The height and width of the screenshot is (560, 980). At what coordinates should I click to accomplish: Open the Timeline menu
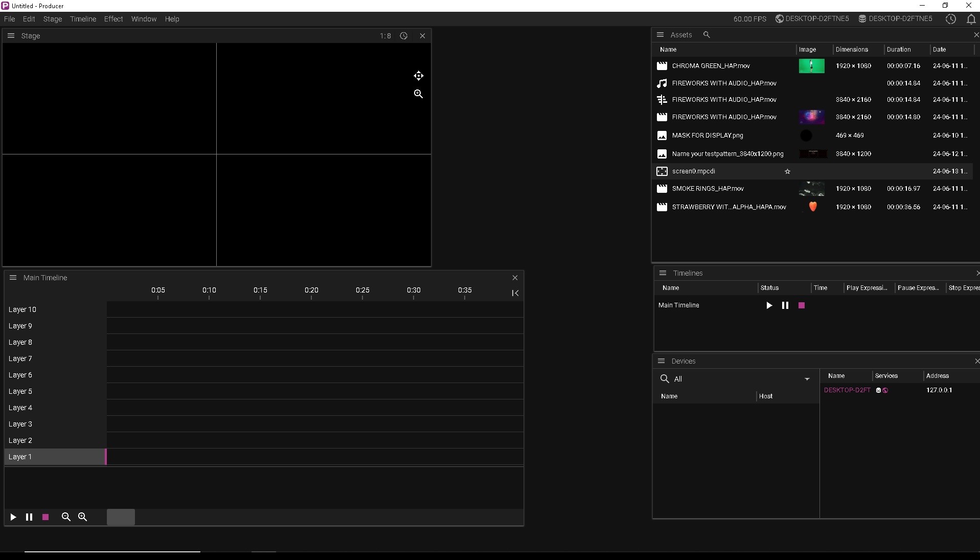pos(83,19)
